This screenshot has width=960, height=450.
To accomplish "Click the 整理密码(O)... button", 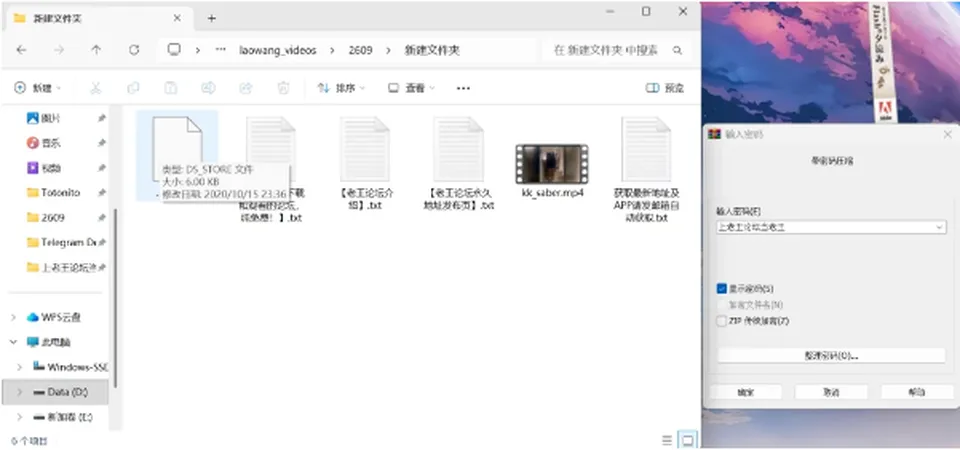I will (x=831, y=355).
